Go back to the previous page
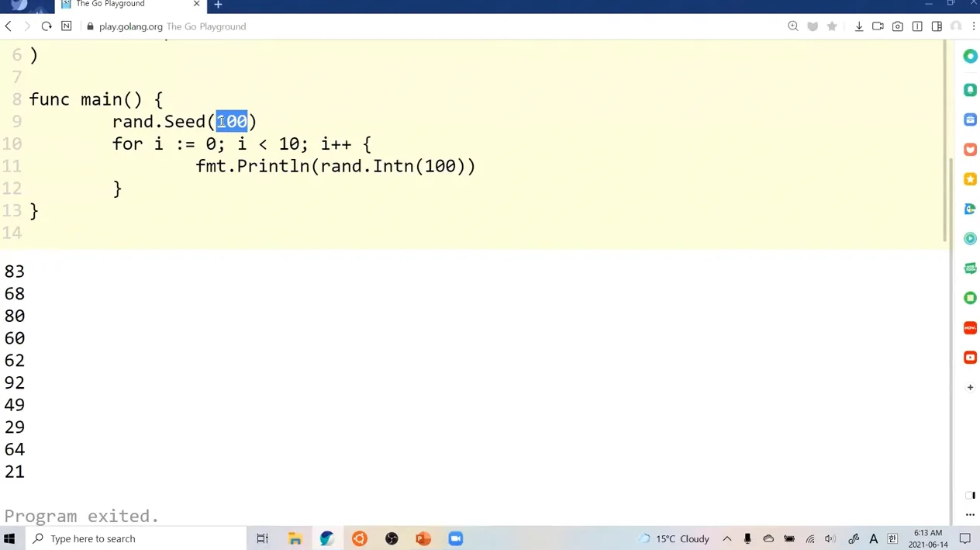Image resolution: width=980 pixels, height=550 pixels. click(9, 26)
